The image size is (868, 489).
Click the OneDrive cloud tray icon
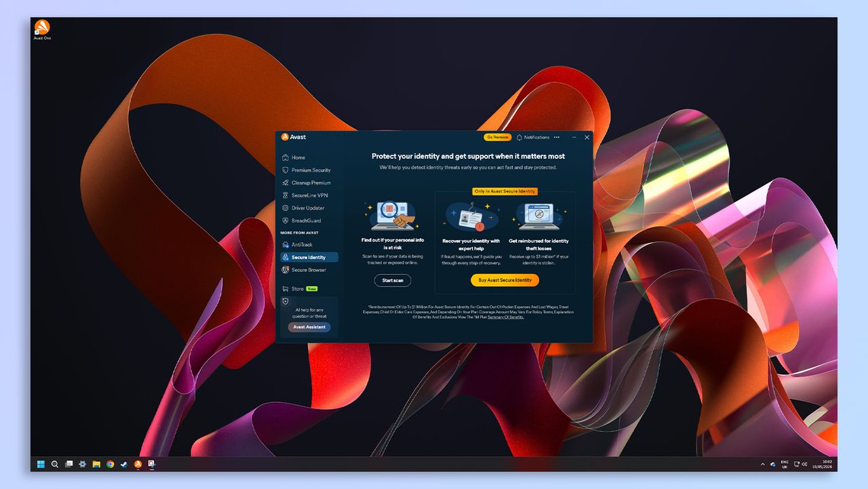coord(773,465)
